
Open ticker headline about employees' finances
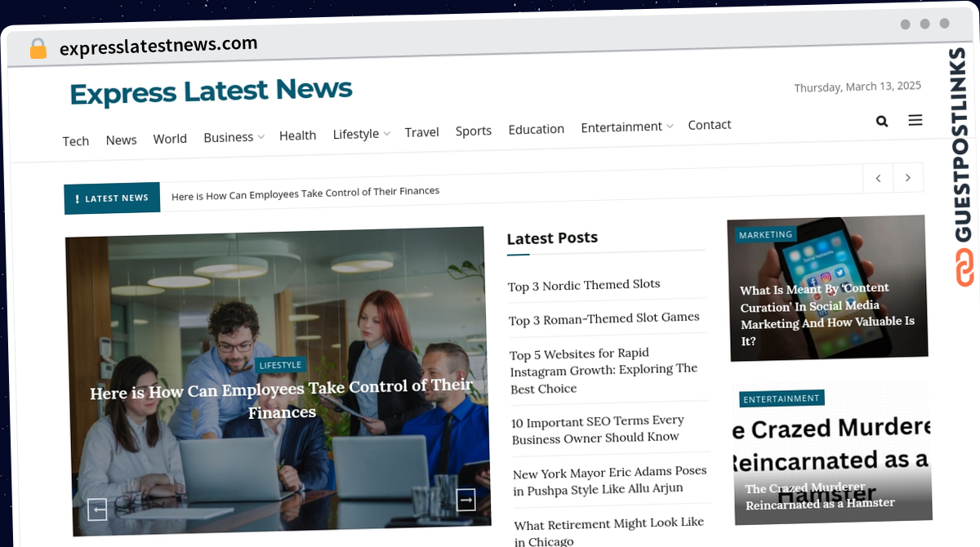click(305, 193)
